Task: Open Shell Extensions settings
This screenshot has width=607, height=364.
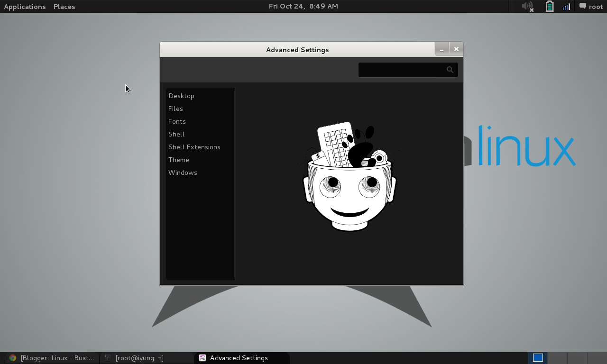Action: 200,147
